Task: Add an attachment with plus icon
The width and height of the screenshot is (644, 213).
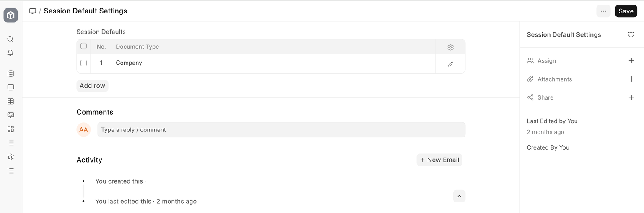Action: click(631, 79)
